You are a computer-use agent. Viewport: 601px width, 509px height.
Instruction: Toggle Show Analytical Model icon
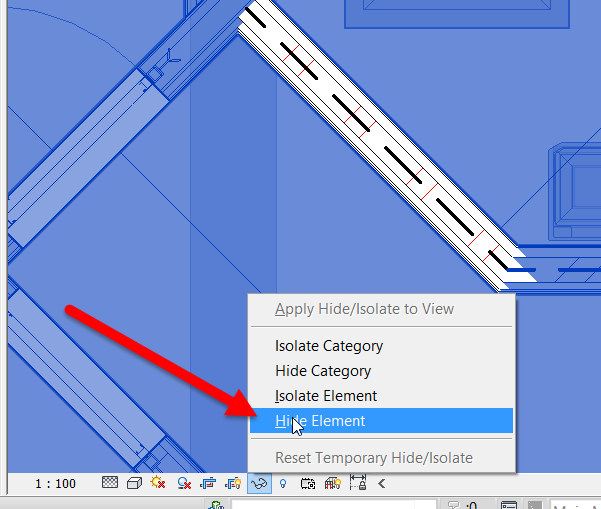(x=333, y=483)
